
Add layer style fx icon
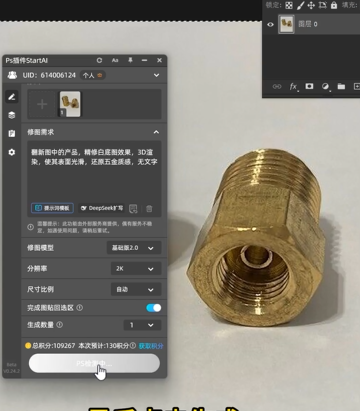click(x=293, y=87)
